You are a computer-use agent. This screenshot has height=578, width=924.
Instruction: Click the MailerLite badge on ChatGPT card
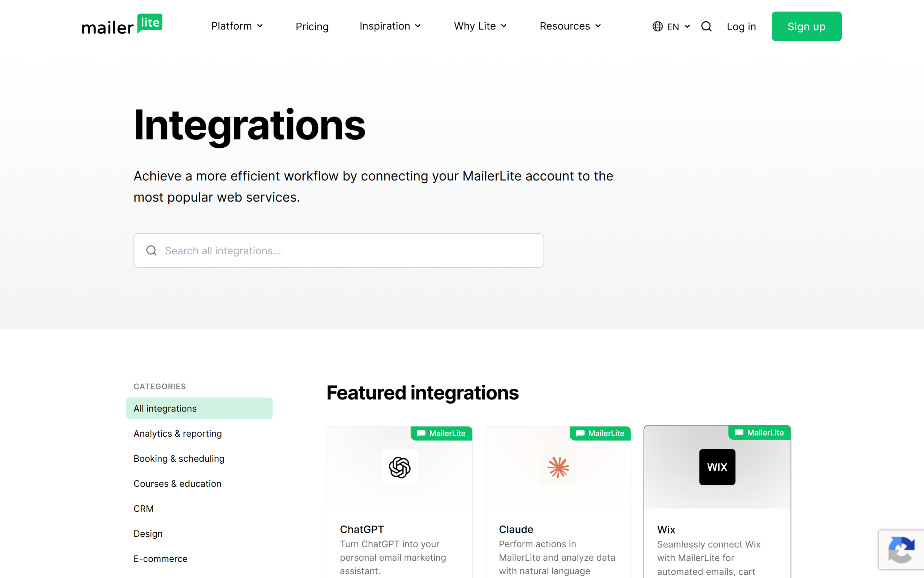[441, 433]
